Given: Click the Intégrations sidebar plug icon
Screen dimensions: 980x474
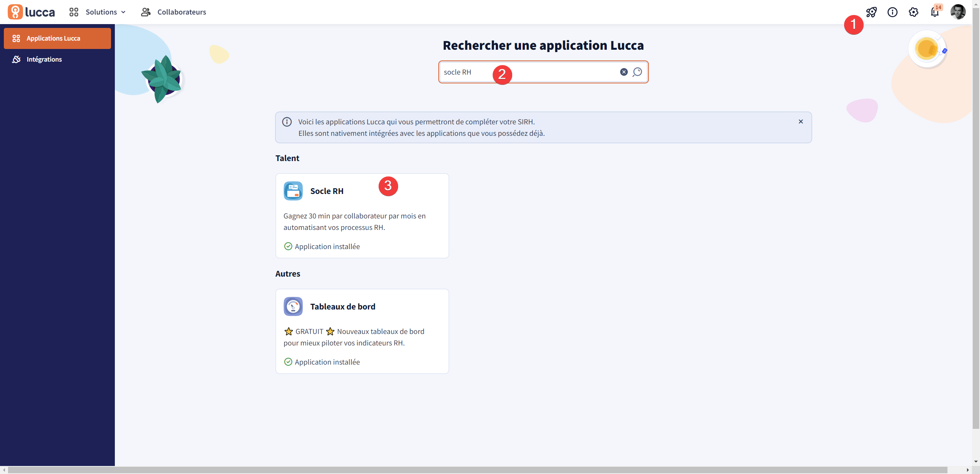Looking at the screenshot, I should click(16, 59).
